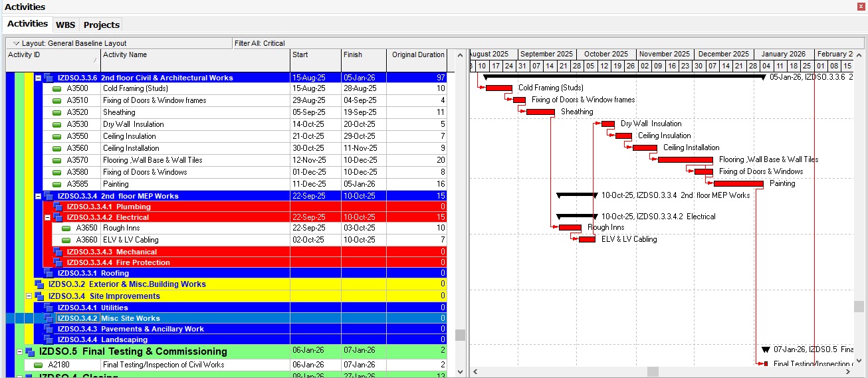Collapse the Electrical WBS node

47,217
